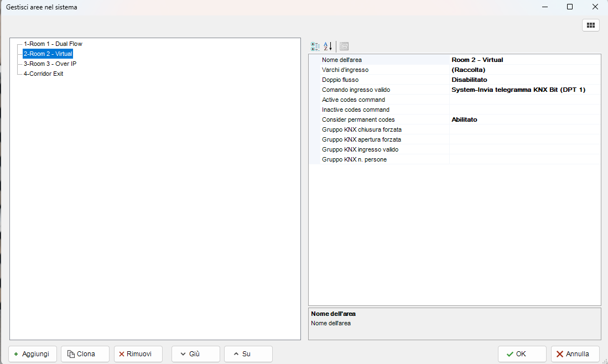This screenshot has height=364, width=608.
Task: Remove the selected area with Rimuovi
Action: (138, 354)
